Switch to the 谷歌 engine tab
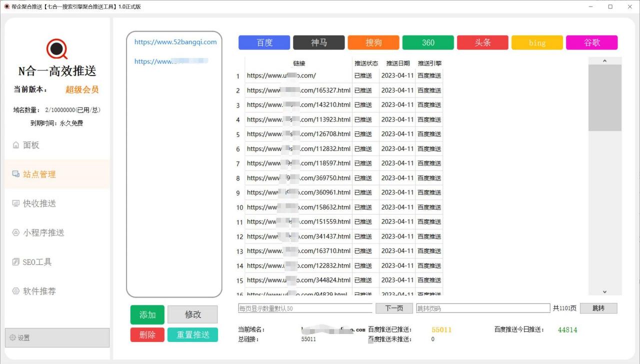 (592, 42)
